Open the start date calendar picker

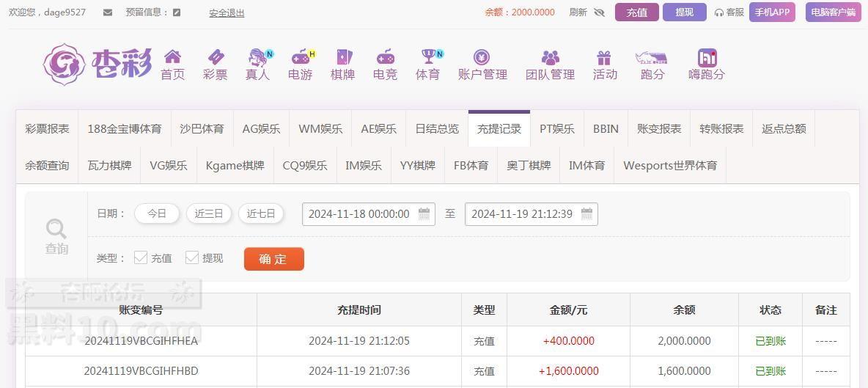tap(424, 214)
